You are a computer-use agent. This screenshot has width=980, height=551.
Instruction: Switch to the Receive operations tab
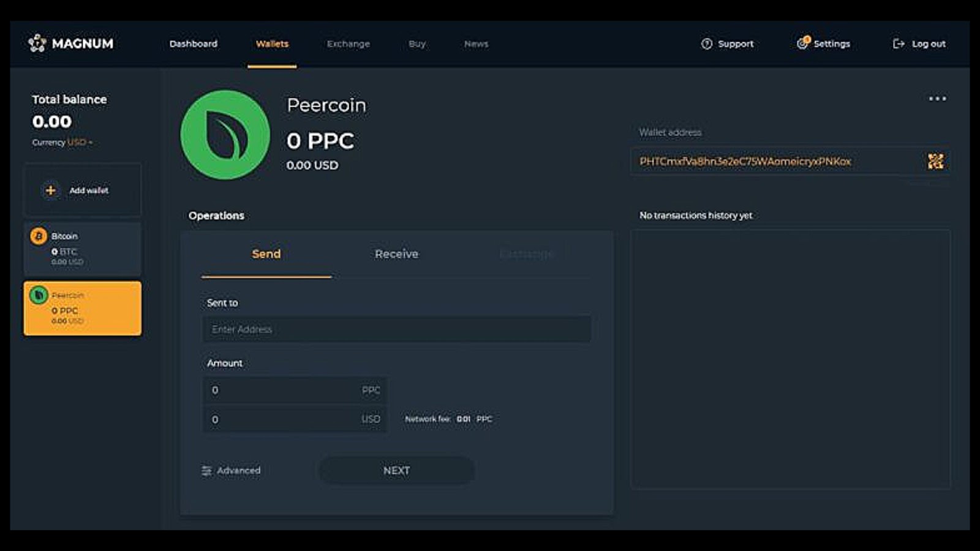pyautogui.click(x=396, y=254)
